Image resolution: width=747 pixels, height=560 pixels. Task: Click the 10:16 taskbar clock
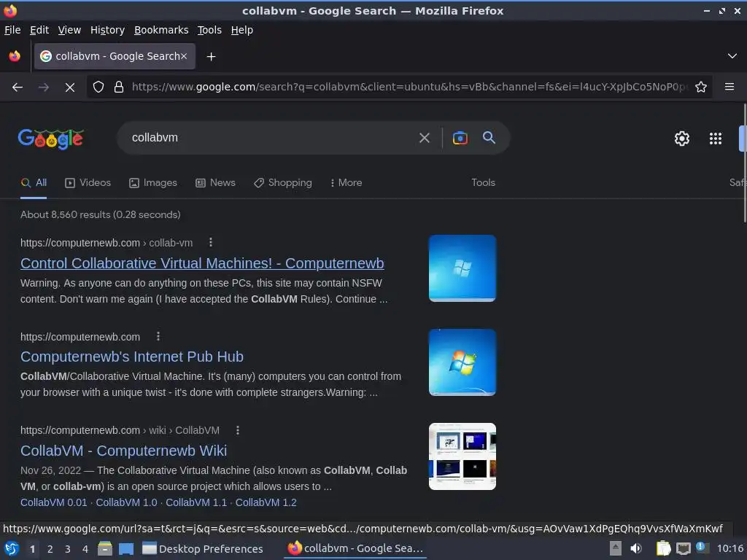730,548
